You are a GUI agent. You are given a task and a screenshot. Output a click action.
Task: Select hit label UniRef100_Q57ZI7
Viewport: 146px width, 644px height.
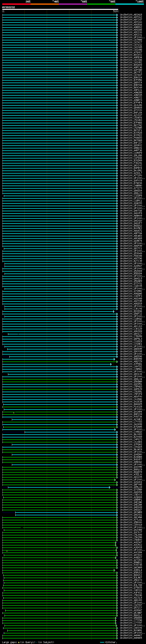coord(131,608)
